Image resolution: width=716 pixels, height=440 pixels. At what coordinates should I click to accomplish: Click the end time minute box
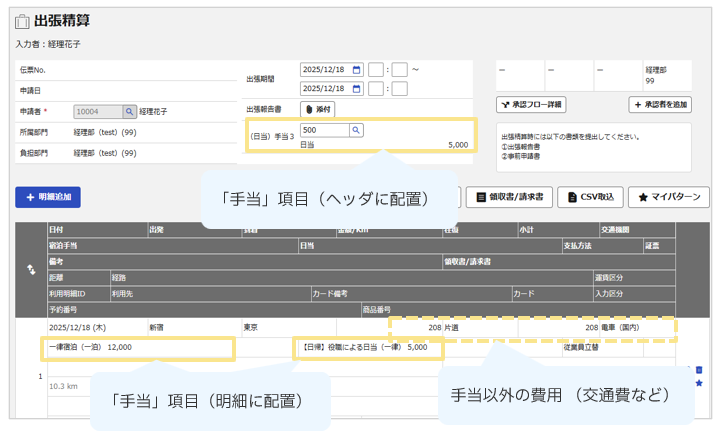point(400,89)
